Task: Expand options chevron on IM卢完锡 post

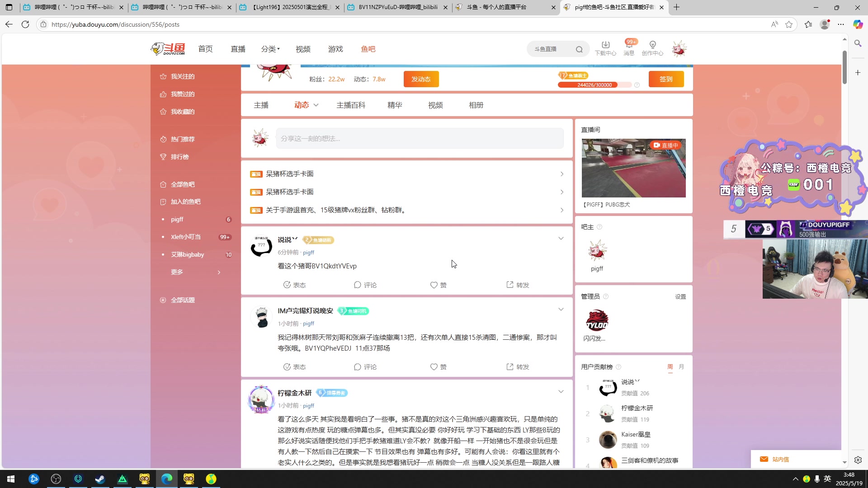Action: [x=561, y=309]
